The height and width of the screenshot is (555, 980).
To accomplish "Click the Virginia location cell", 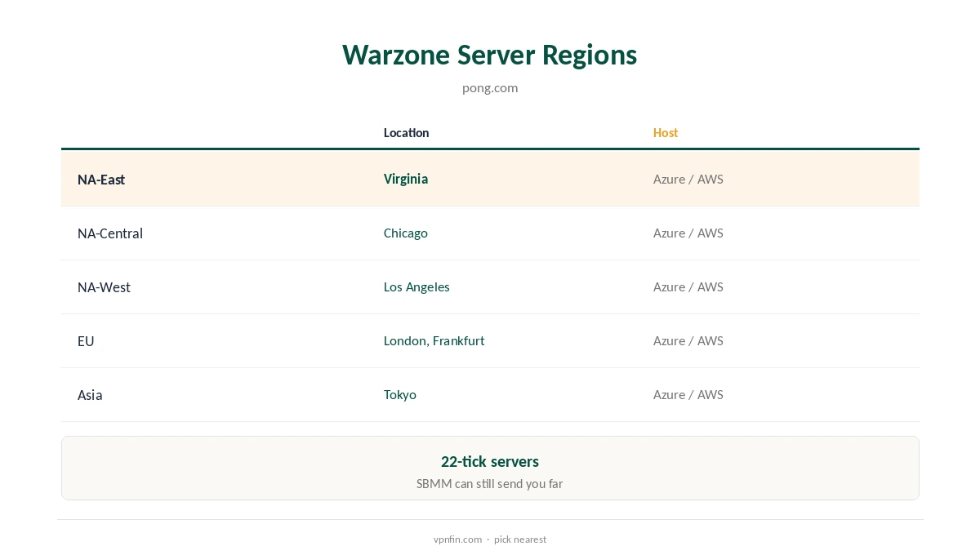I will coord(406,179).
